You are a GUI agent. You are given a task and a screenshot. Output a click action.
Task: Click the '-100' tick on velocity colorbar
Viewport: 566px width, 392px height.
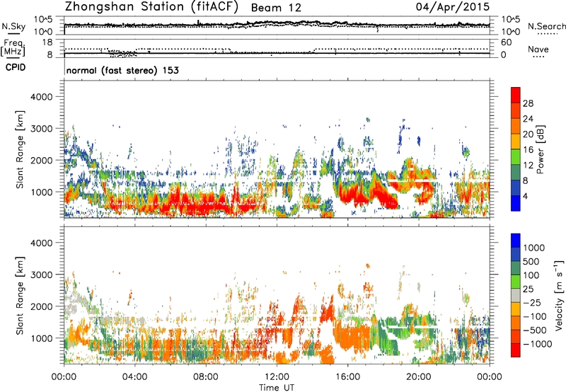[x=535, y=316]
